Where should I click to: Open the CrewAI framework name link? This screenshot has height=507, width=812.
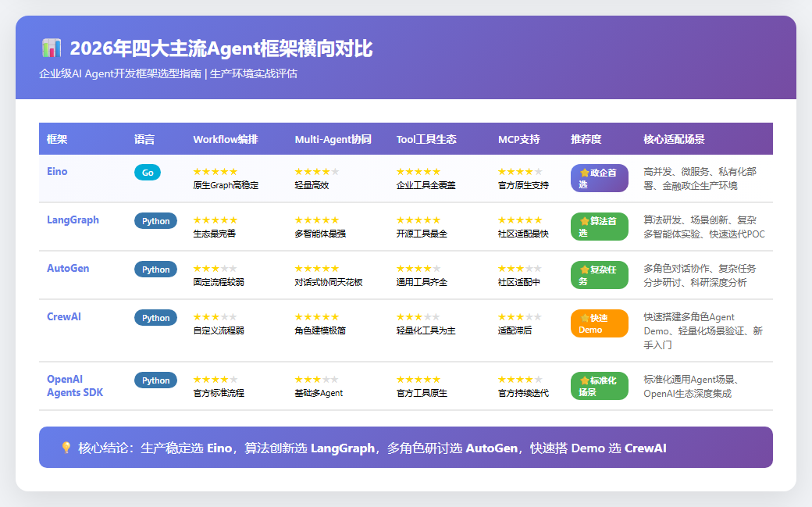(64, 316)
